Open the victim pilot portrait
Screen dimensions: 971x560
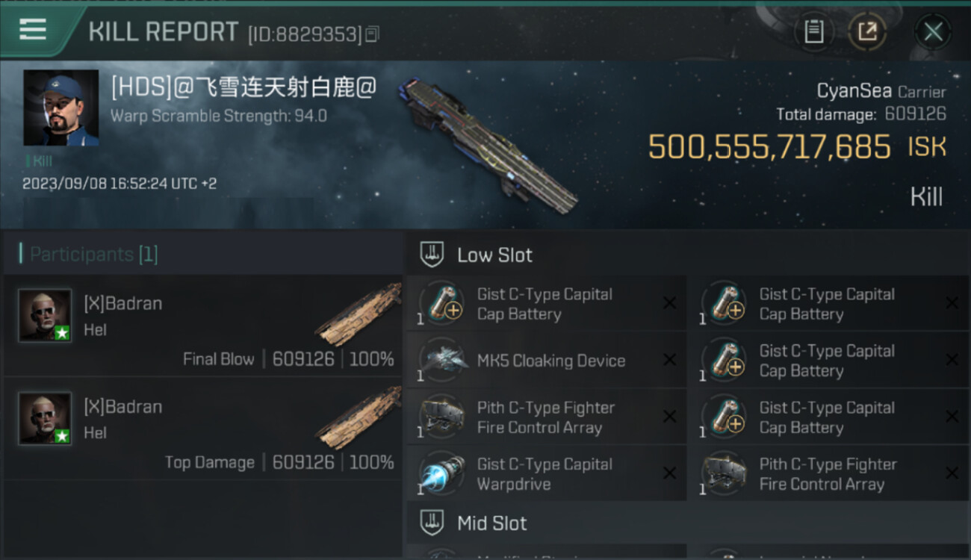click(61, 108)
